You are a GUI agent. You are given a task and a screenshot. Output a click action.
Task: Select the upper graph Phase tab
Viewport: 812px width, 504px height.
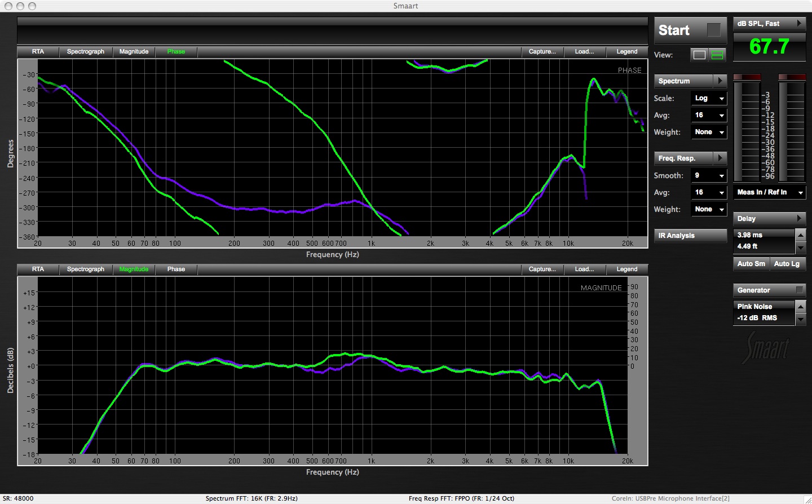tap(176, 51)
